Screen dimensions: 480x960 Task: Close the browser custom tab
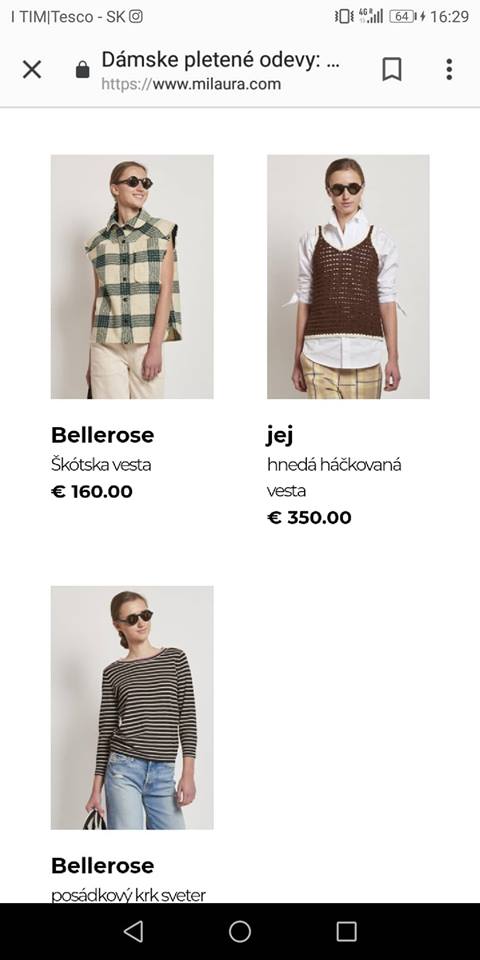point(32,70)
